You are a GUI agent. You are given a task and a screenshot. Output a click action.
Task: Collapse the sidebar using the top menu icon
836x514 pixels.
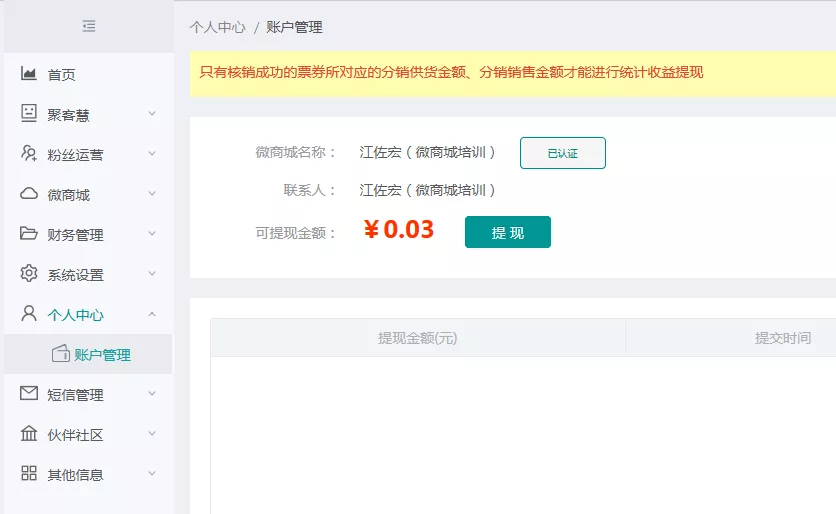[89, 26]
